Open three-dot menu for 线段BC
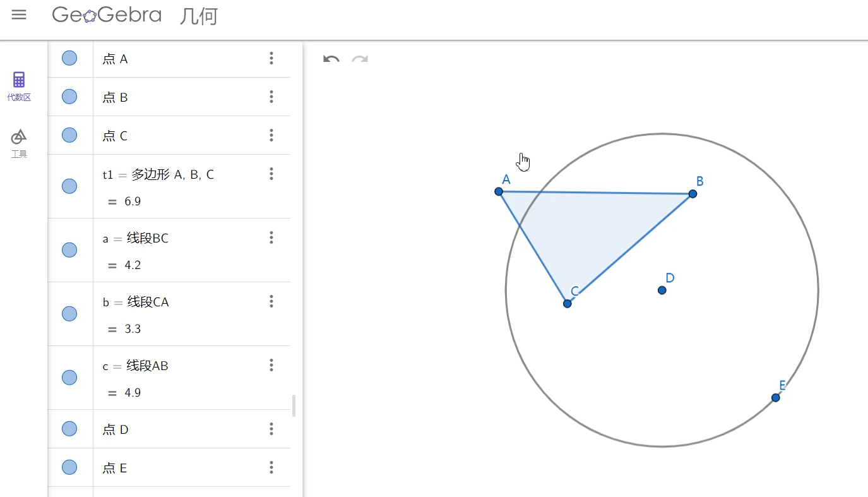The image size is (868, 497). (x=271, y=237)
